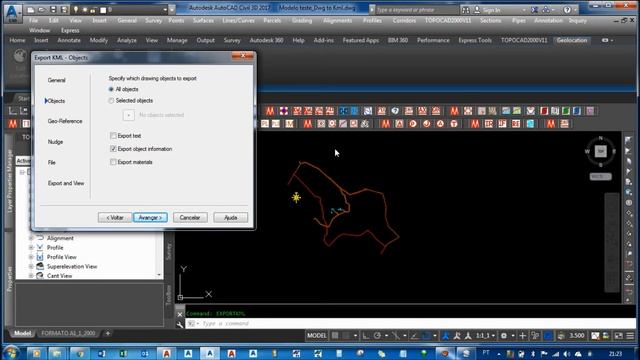
Task: Go to the Geo-Reference step in dialog
Action: click(x=65, y=121)
